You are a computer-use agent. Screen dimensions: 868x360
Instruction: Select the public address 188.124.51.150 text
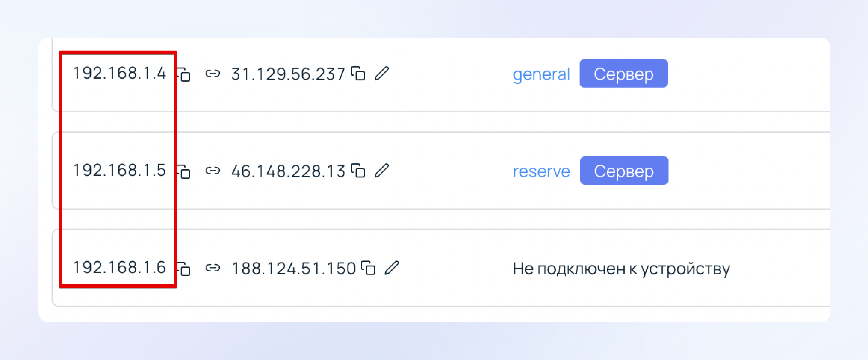click(x=294, y=269)
